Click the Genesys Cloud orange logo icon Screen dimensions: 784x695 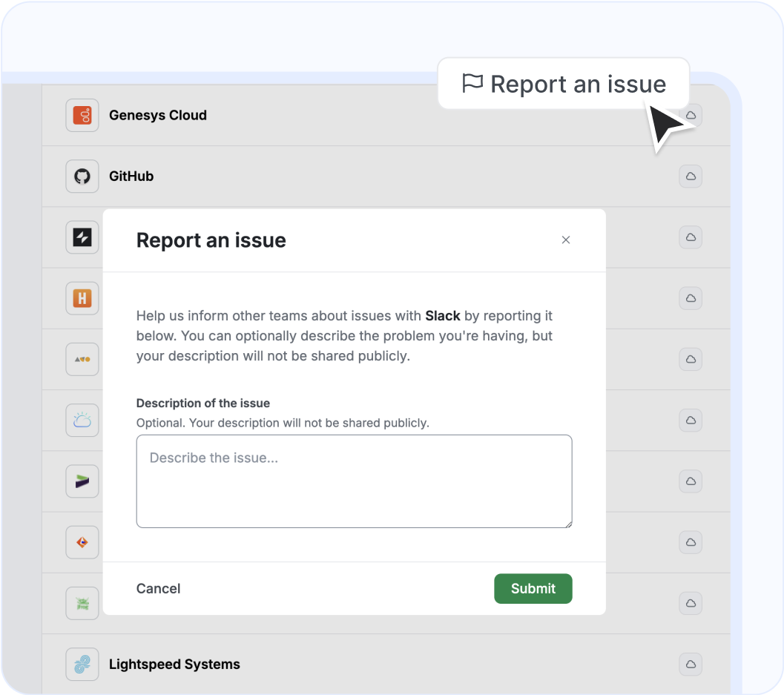click(82, 116)
